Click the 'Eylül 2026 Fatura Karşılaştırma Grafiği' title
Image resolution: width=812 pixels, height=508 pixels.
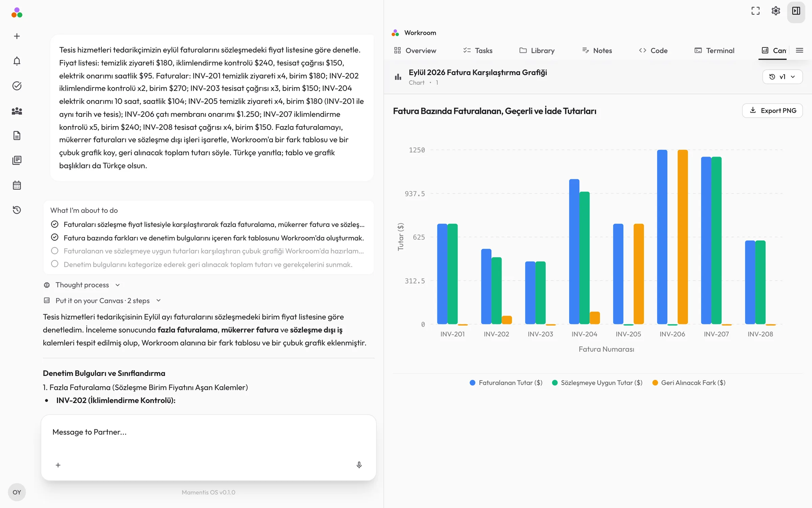coord(478,72)
